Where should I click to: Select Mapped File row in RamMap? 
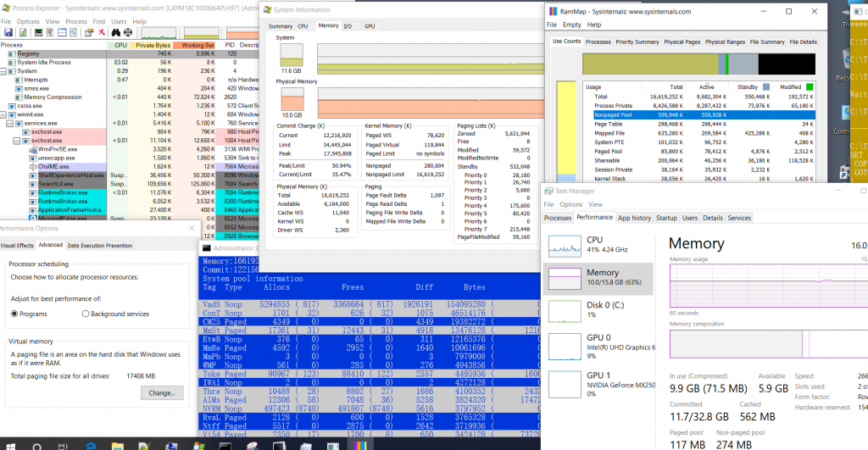703,133
